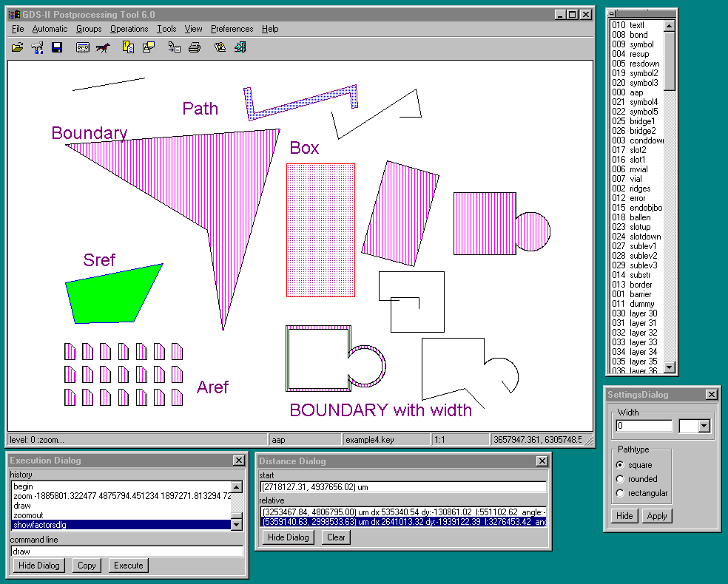Click the history list scroll-down arrow
This screenshot has height=584, width=728.
237,524
